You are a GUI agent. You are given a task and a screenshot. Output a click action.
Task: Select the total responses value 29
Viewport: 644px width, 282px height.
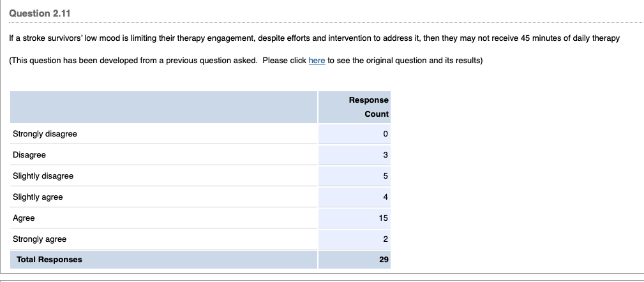click(x=384, y=260)
